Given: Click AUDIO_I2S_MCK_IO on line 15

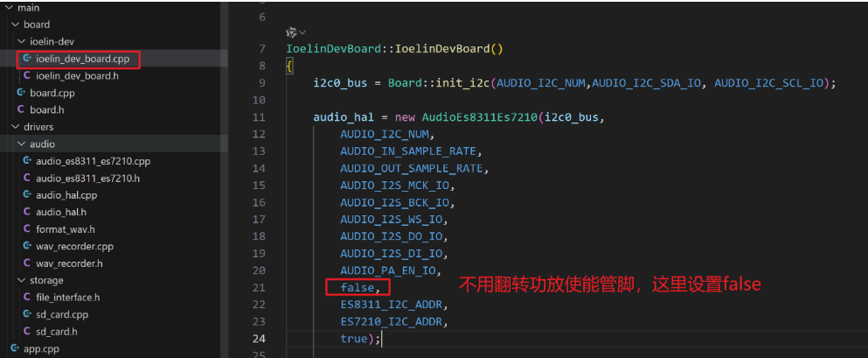Looking at the screenshot, I should pyautogui.click(x=395, y=186).
